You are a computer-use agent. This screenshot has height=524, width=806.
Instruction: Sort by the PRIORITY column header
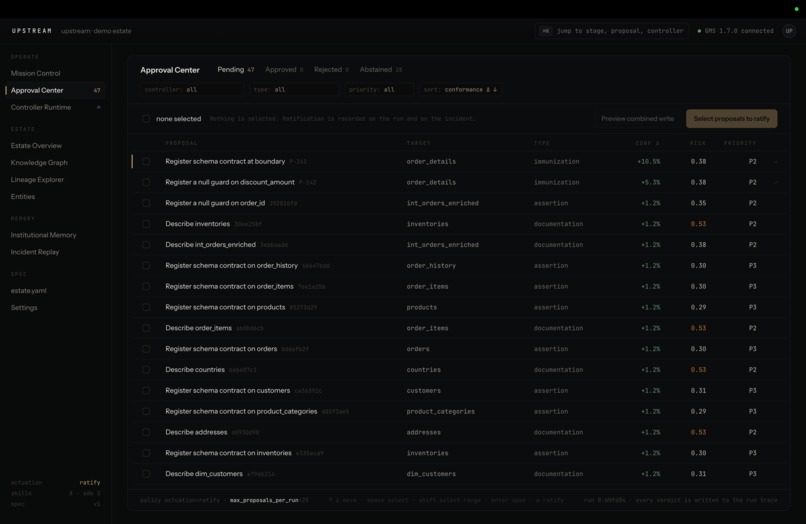pyautogui.click(x=740, y=143)
